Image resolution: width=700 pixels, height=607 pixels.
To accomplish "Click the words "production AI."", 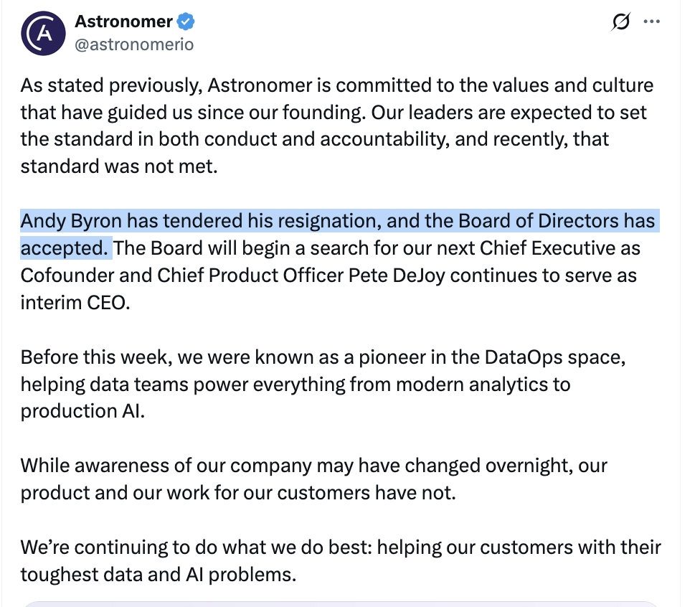I will point(82,411).
